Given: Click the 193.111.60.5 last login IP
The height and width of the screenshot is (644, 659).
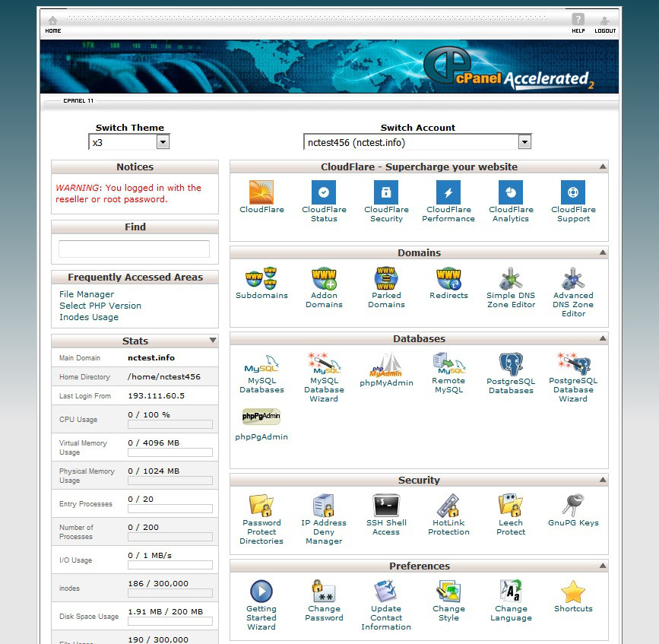Looking at the screenshot, I should (157, 395).
